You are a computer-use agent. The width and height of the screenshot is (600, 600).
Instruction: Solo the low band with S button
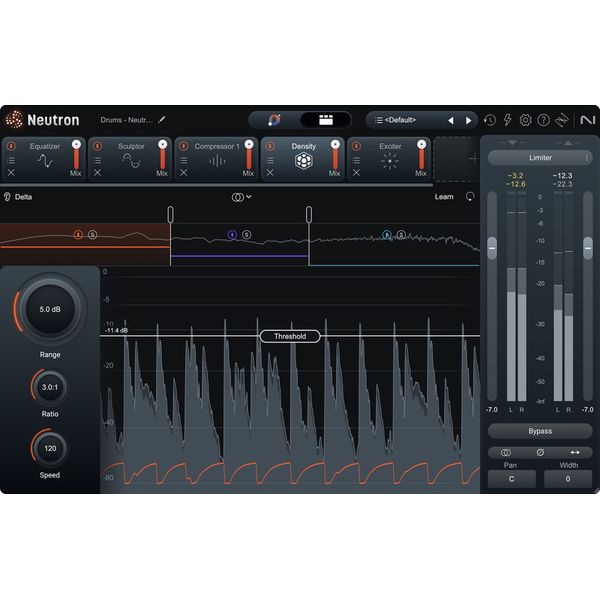[93, 234]
